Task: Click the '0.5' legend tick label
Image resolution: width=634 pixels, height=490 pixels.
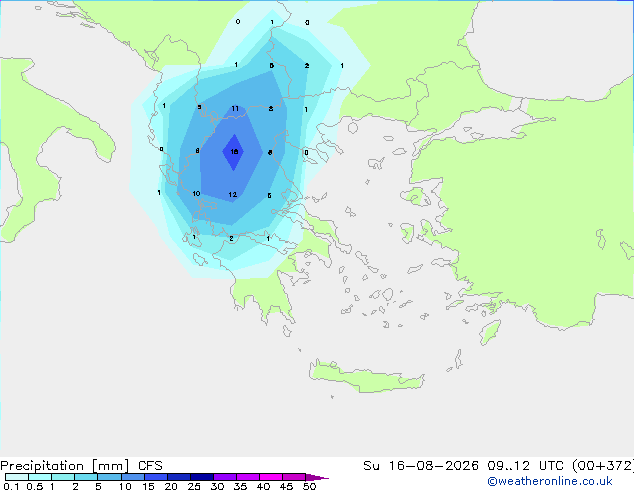Action: (35, 486)
